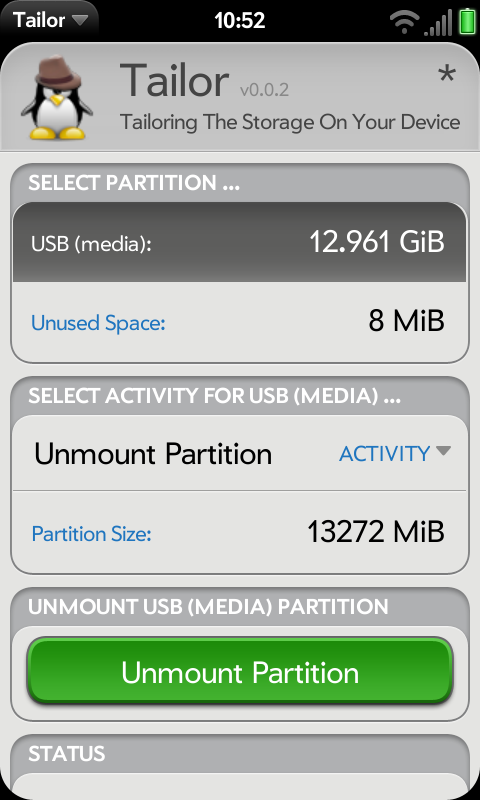
Task: Tap the STATUS section header
Action: [x=67, y=754]
